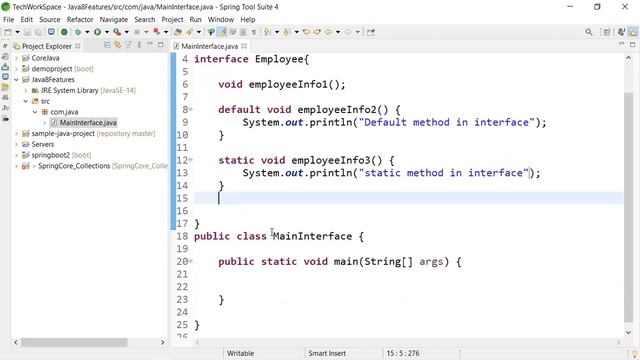Switch to the Debug perspective icon
640x360 pixels.
point(622,32)
